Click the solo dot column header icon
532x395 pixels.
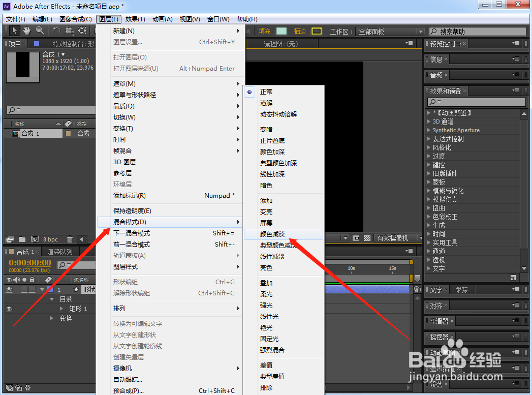[x=24, y=280]
